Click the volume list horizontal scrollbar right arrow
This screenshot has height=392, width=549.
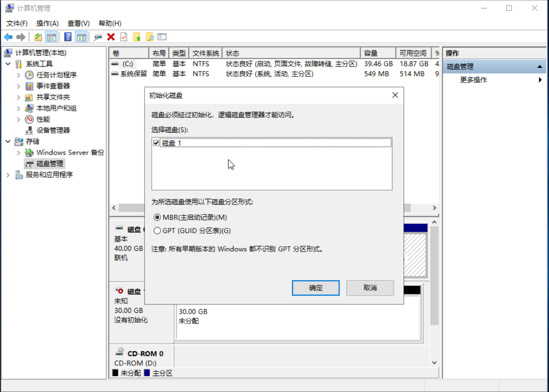pyautogui.click(x=435, y=208)
